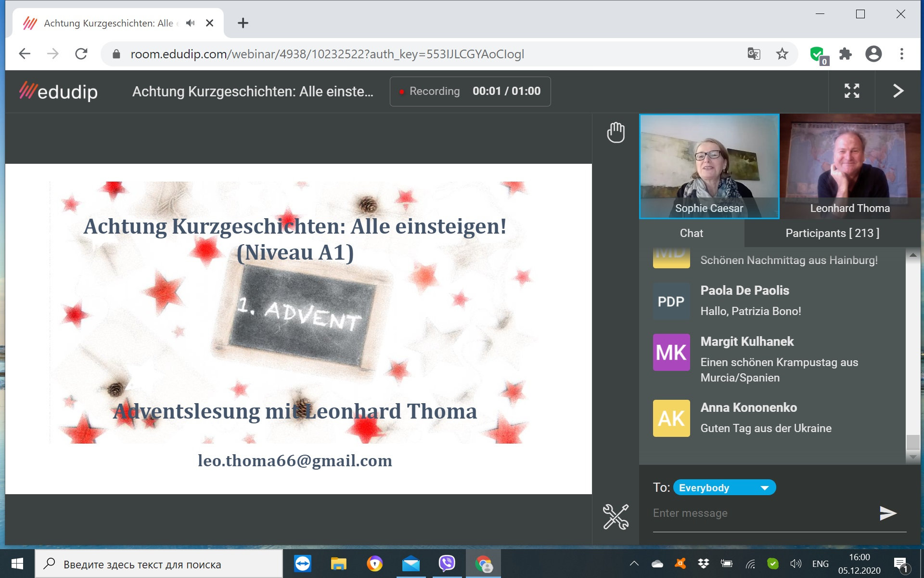This screenshot has height=578, width=924.
Task: Open the volume control in tray
Action: [796, 564]
